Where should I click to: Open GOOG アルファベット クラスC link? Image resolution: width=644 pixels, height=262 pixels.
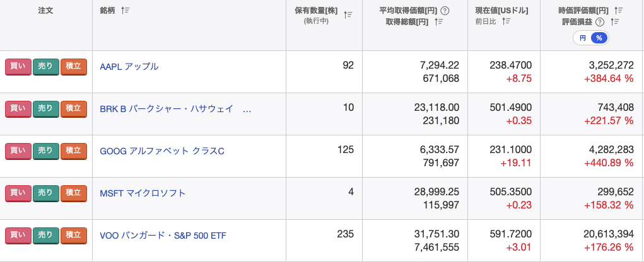[162, 151]
